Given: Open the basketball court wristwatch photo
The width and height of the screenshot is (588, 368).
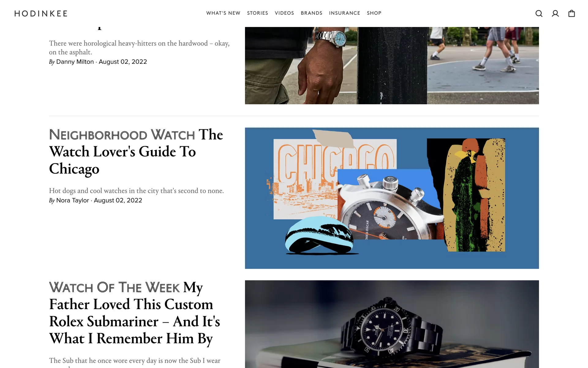Looking at the screenshot, I should click(x=392, y=66).
